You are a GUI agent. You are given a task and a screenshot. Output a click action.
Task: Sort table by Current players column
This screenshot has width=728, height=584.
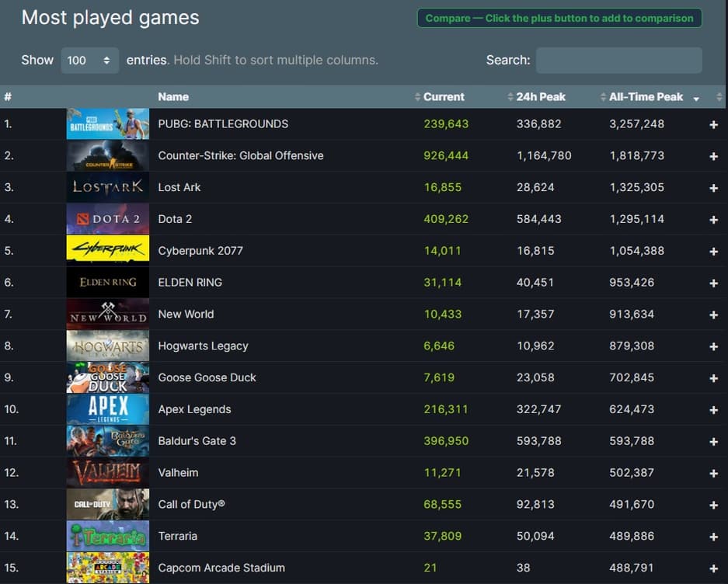pos(444,96)
